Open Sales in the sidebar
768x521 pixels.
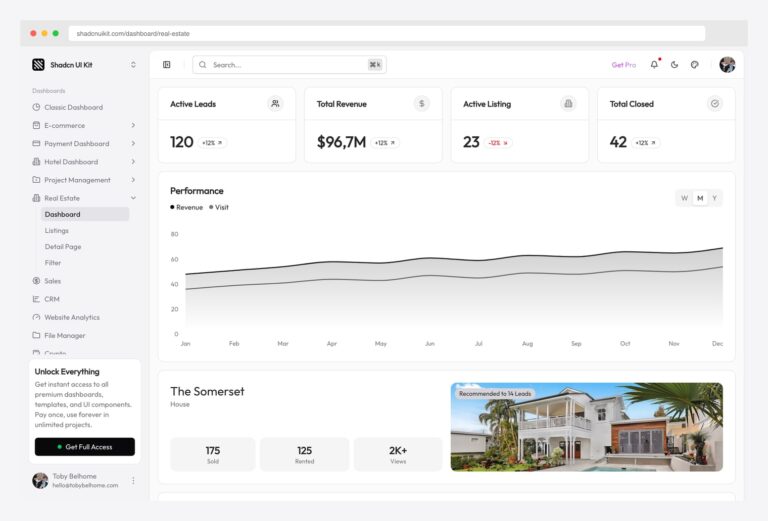[52, 281]
